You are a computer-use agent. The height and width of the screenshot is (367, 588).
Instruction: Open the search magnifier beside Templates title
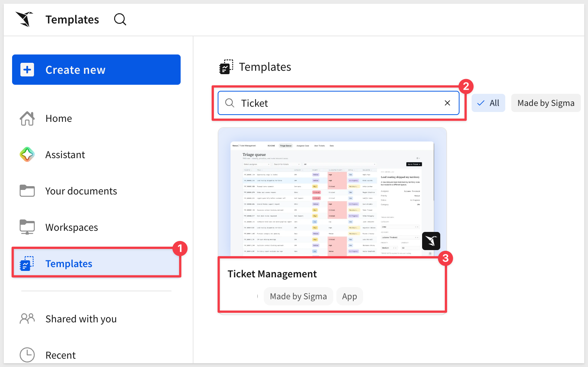pyautogui.click(x=120, y=19)
